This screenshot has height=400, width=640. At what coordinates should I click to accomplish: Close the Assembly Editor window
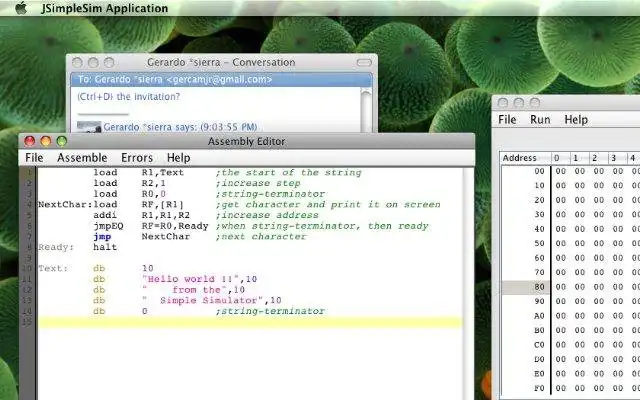[x=29, y=141]
